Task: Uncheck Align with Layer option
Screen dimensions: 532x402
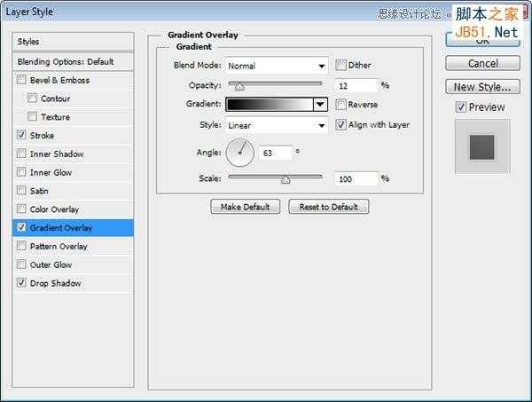Action: (x=341, y=125)
